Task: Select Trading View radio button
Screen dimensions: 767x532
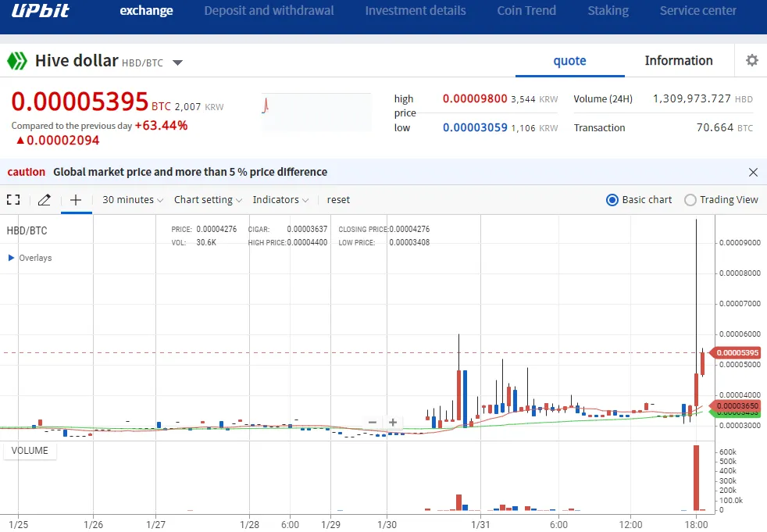Action: tap(690, 200)
